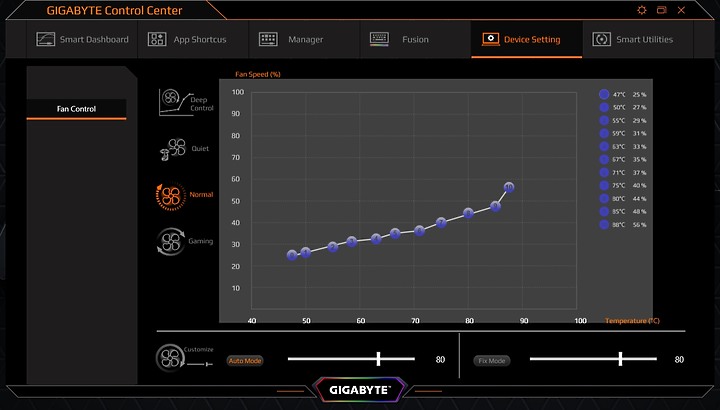Image resolution: width=720 pixels, height=410 pixels.
Task: Enable Fix Mode
Action: coord(492,361)
